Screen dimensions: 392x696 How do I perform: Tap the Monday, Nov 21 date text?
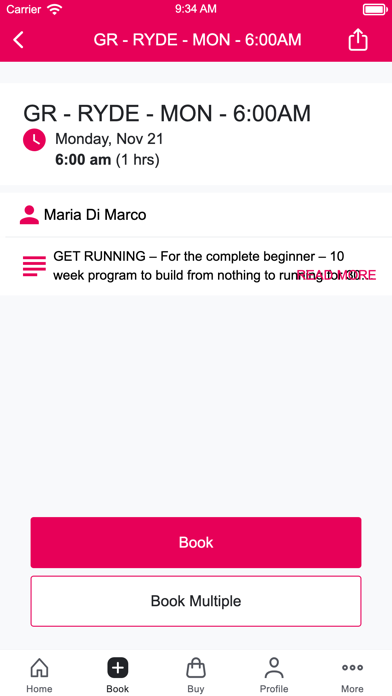coord(109,139)
